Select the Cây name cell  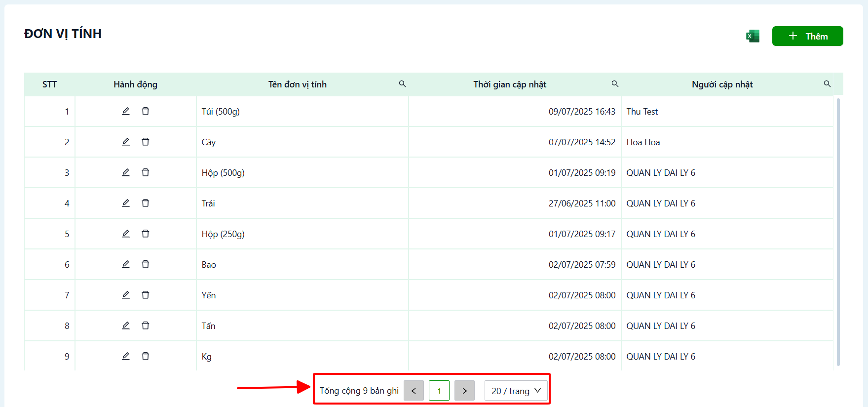pyautogui.click(x=302, y=142)
